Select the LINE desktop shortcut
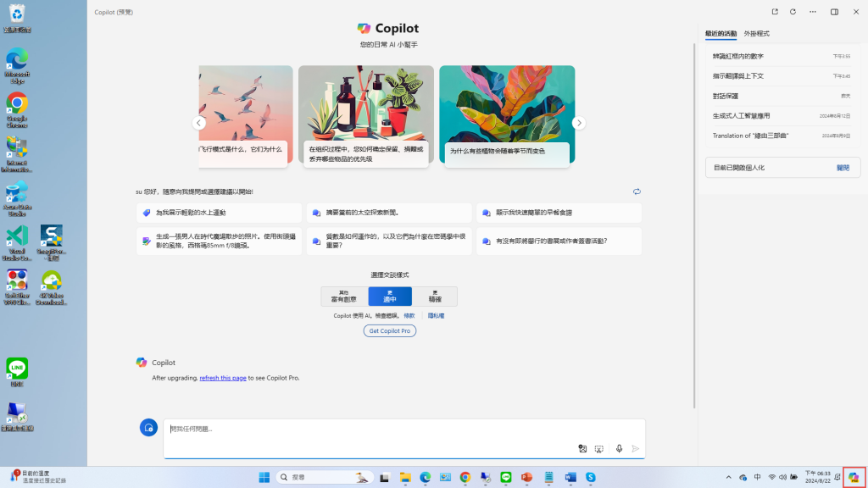Image resolution: width=868 pixels, height=488 pixels. (x=17, y=373)
